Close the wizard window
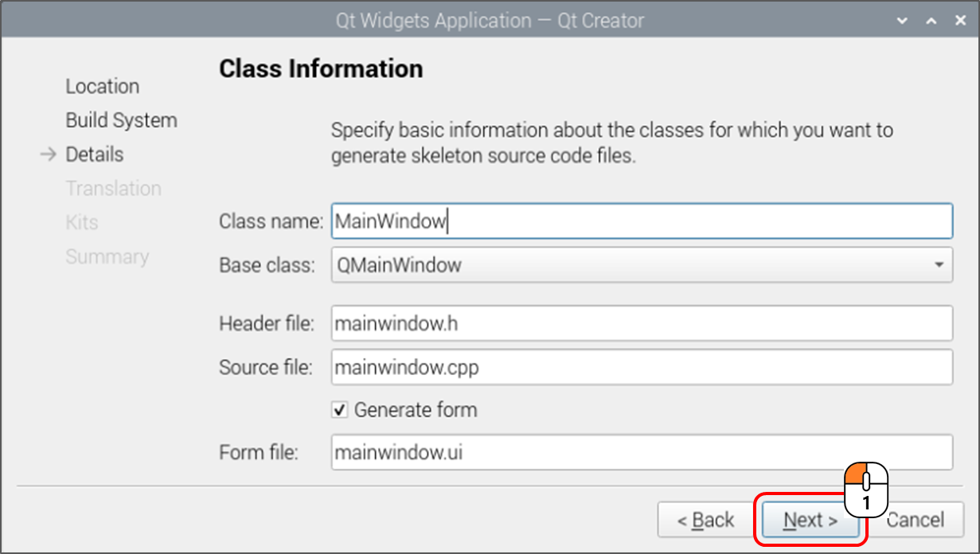980x554 pixels. 959,21
